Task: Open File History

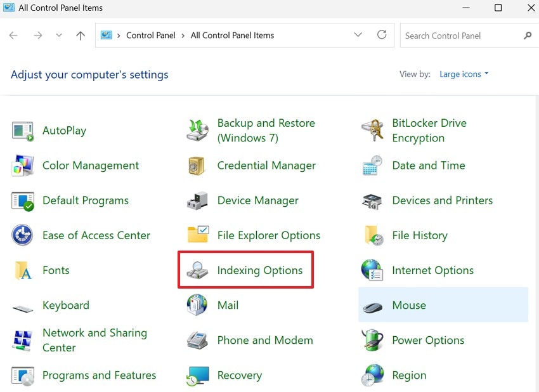Action: [420, 235]
